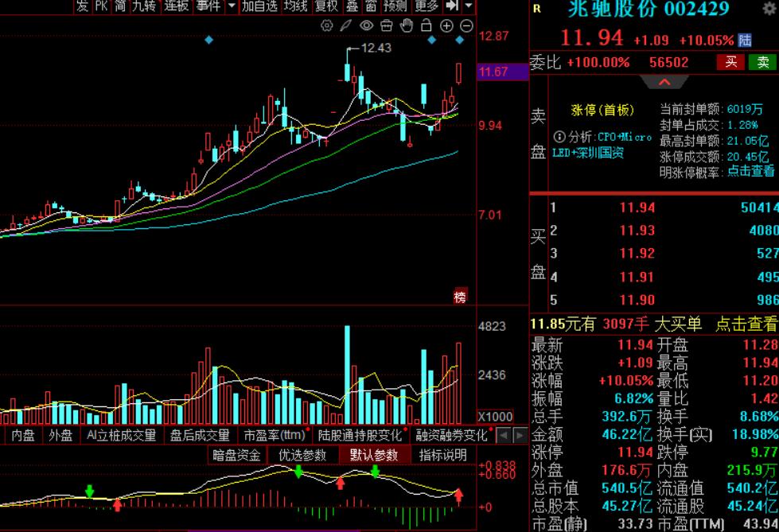Open the 九转 indicator

click(144, 6)
